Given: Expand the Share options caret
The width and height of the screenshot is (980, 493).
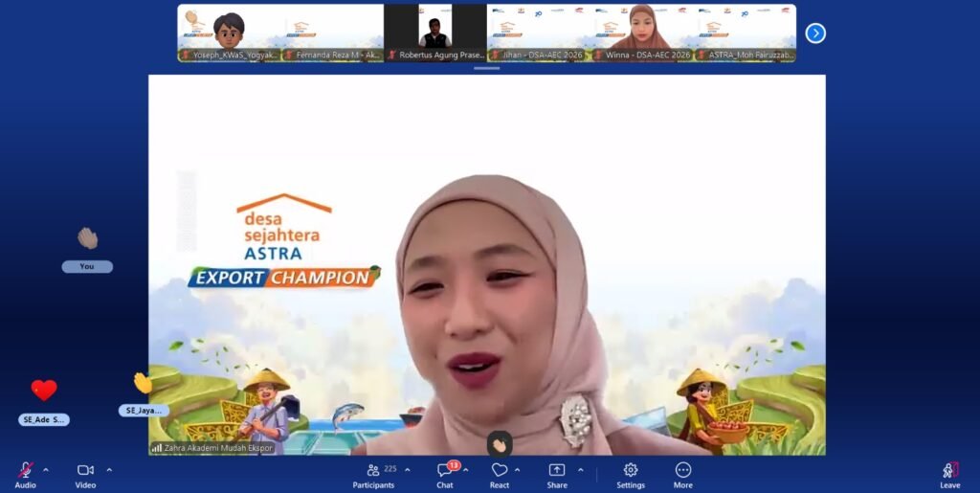Looking at the screenshot, I should [x=581, y=470].
